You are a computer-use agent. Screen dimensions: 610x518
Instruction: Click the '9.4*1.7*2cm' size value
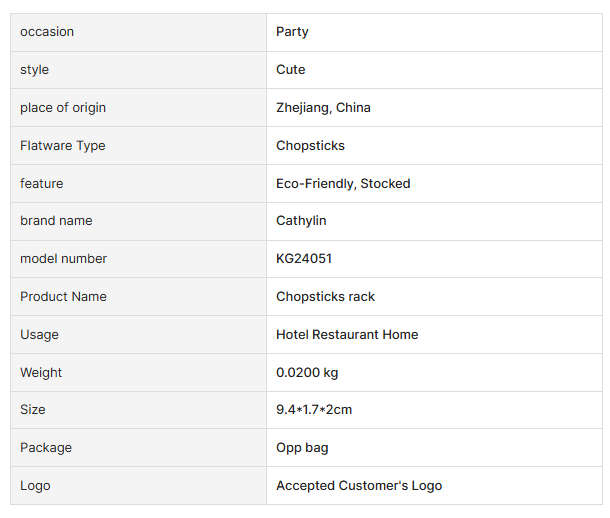tap(314, 410)
